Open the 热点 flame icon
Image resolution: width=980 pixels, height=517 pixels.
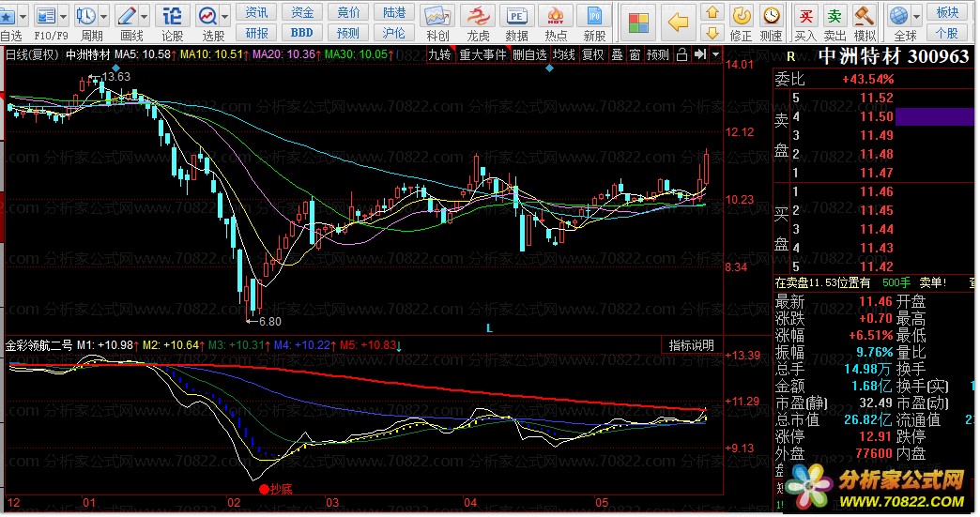(x=556, y=16)
